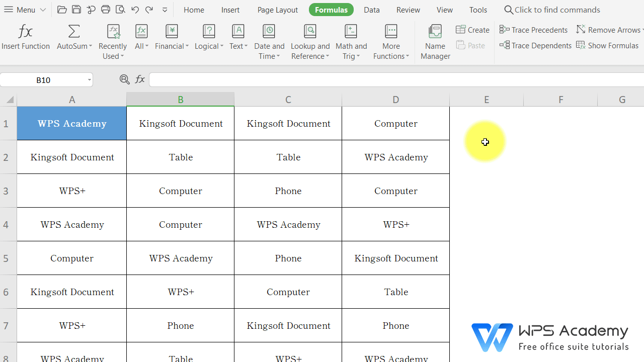Select cell D2 containing WPS Academy
This screenshot has width=644, height=362.
click(x=395, y=157)
